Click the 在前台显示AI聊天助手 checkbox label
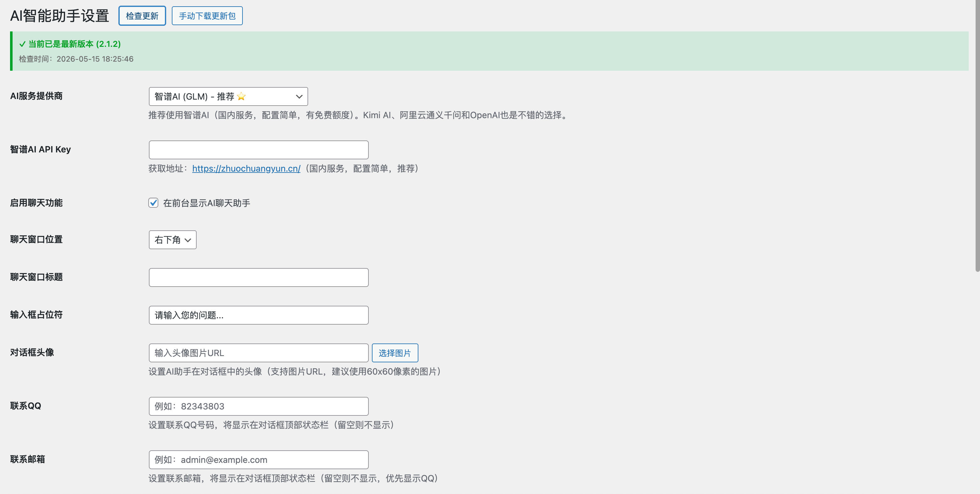 pyautogui.click(x=207, y=203)
